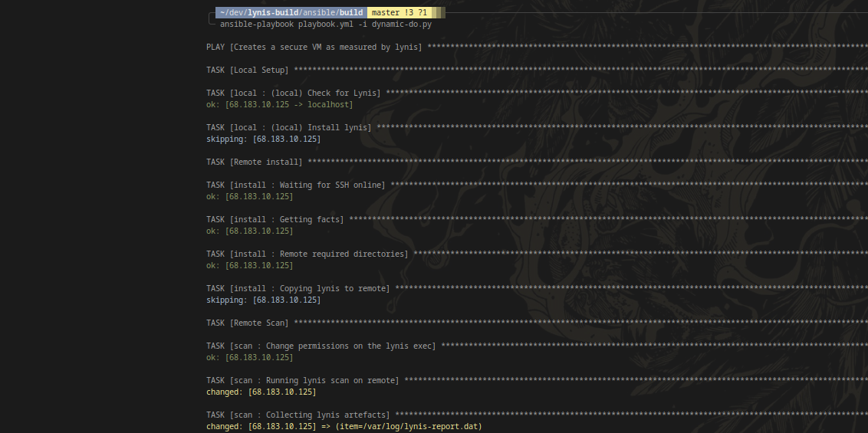Click the TASK [Remote install] header line
868x433 pixels.
(255, 162)
